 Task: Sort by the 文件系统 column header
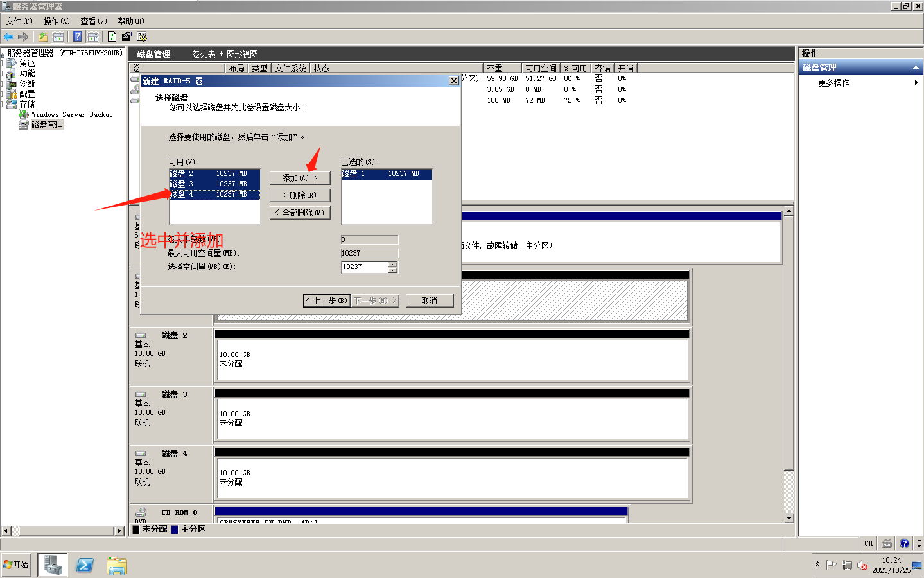(x=291, y=68)
